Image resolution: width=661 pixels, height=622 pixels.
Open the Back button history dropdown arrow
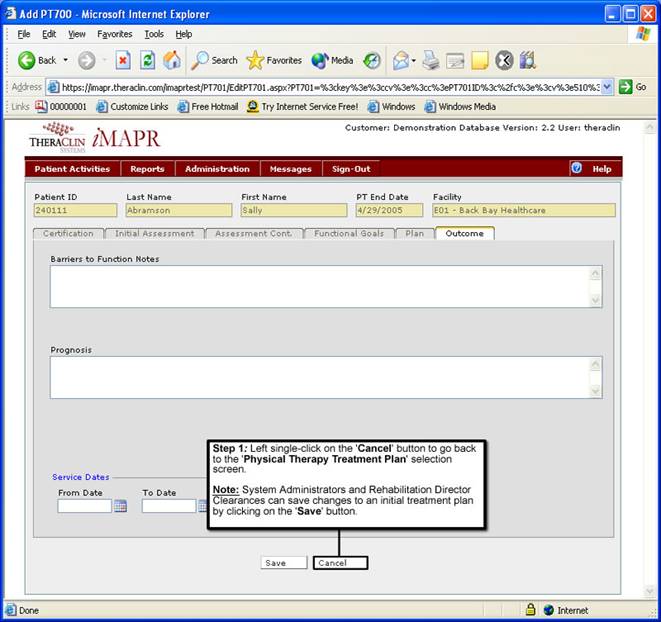point(66,60)
